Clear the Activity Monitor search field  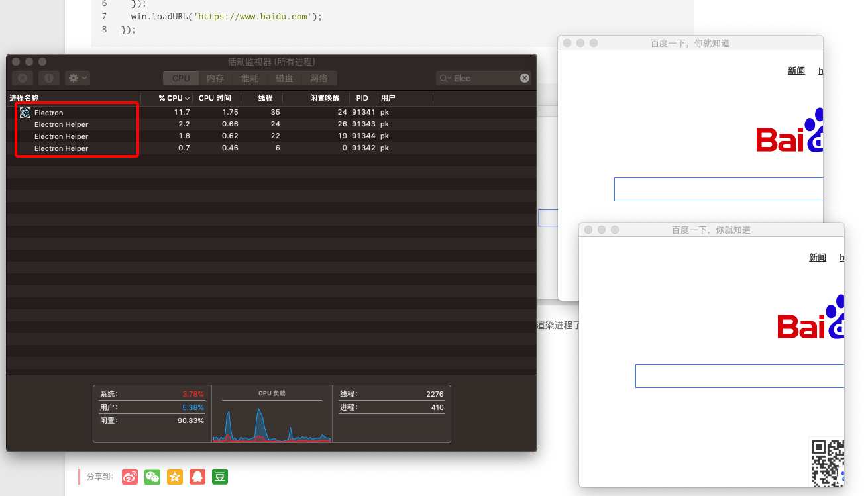coord(525,78)
